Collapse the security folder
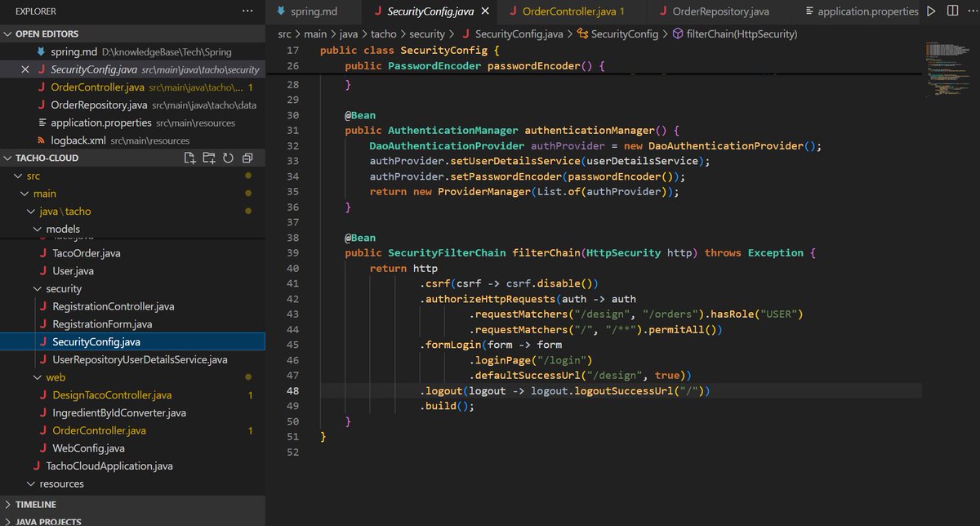This screenshot has width=980, height=526. pyautogui.click(x=38, y=289)
